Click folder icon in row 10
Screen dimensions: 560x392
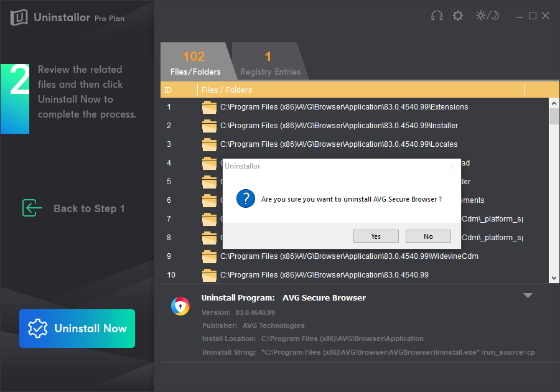pos(209,275)
